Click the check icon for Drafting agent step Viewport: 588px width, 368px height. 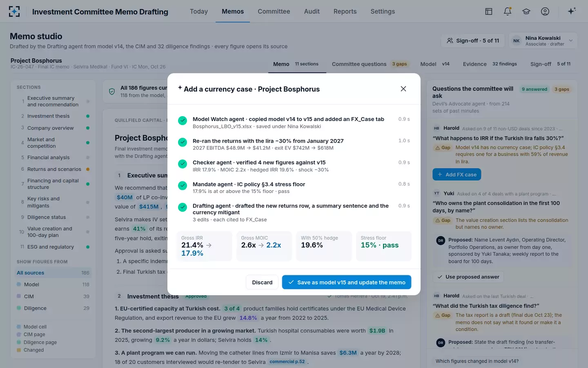(183, 207)
